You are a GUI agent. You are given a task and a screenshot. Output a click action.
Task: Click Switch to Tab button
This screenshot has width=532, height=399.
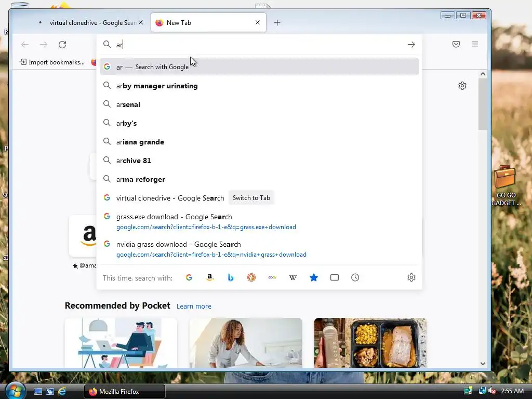251,198
